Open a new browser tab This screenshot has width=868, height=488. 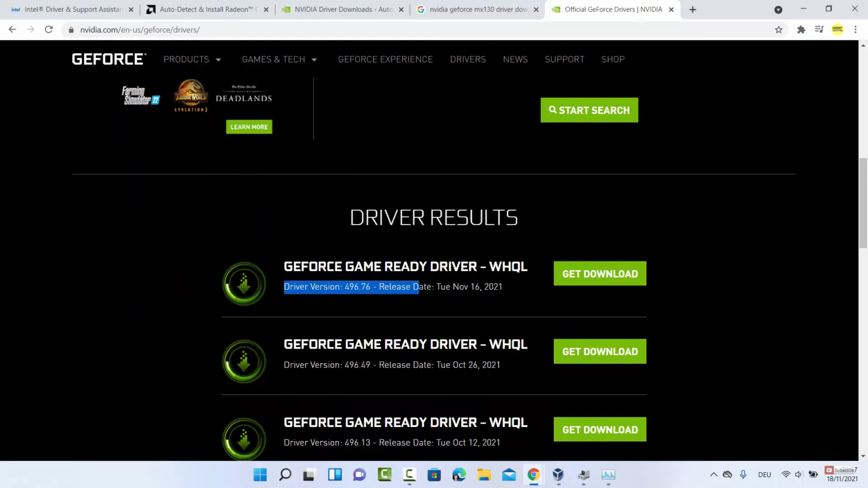pos(693,10)
